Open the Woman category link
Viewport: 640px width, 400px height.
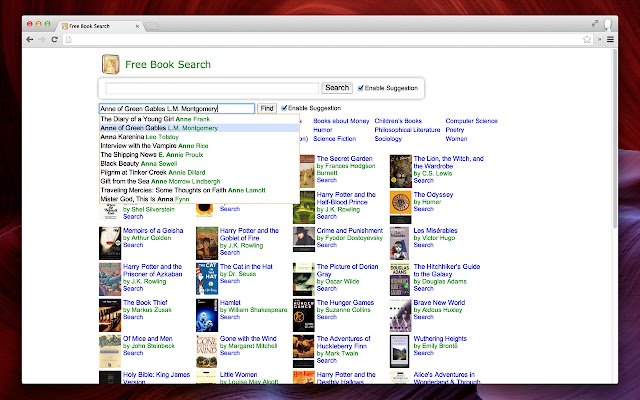point(456,139)
